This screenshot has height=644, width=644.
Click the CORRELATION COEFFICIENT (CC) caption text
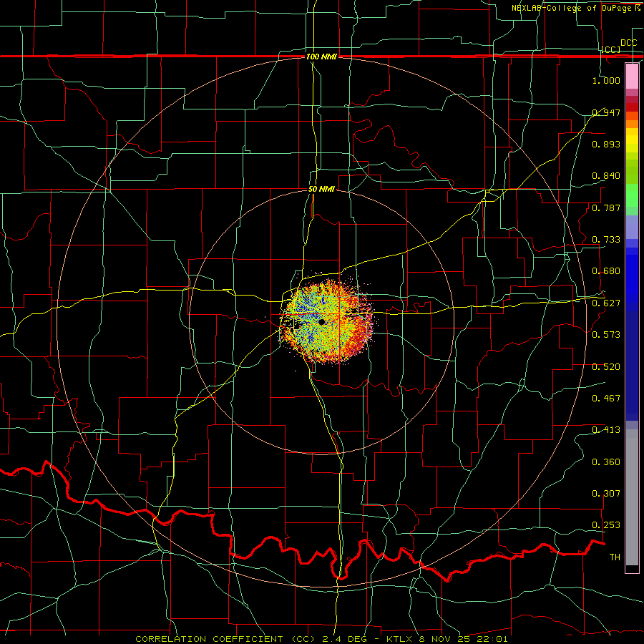225,639
